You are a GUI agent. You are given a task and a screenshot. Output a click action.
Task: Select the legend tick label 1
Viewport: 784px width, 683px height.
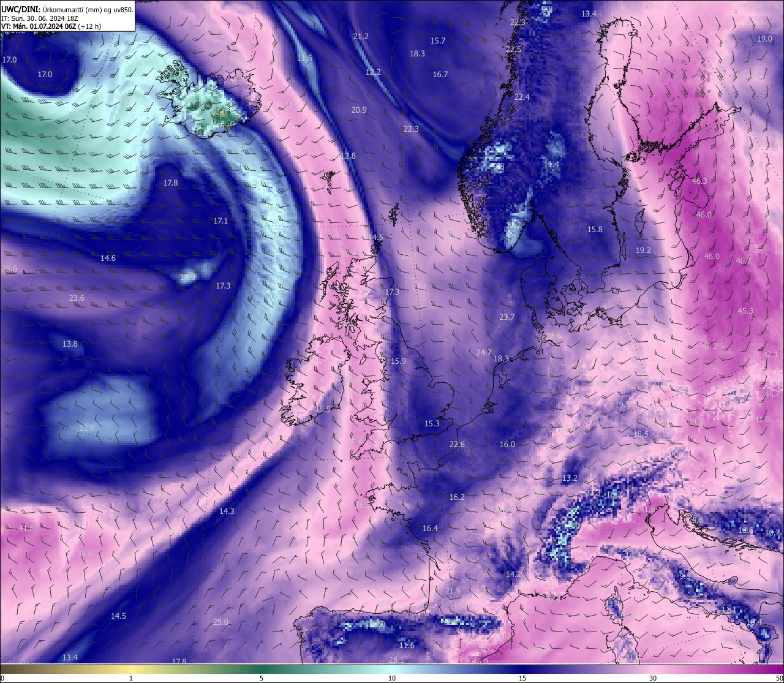click(x=131, y=678)
